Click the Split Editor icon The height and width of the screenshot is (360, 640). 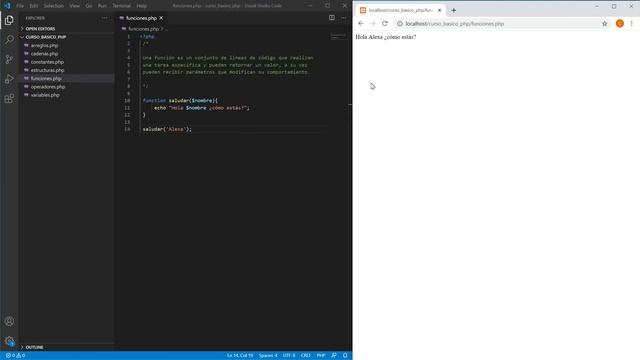point(332,18)
